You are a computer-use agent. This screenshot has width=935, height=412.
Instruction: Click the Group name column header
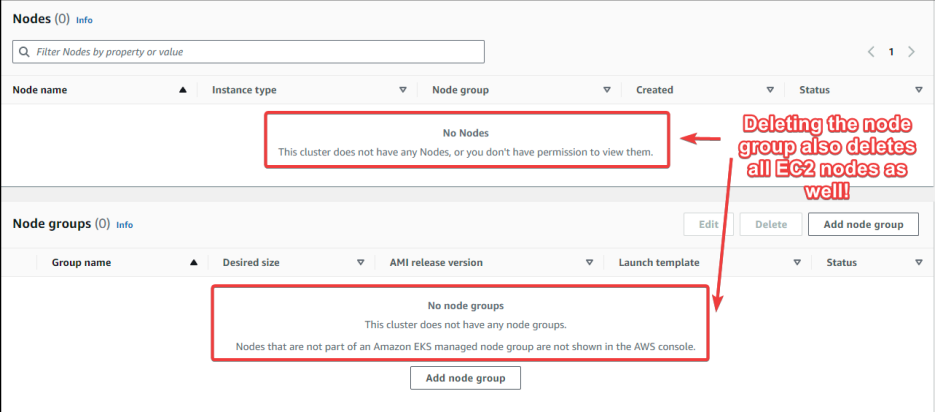point(81,262)
